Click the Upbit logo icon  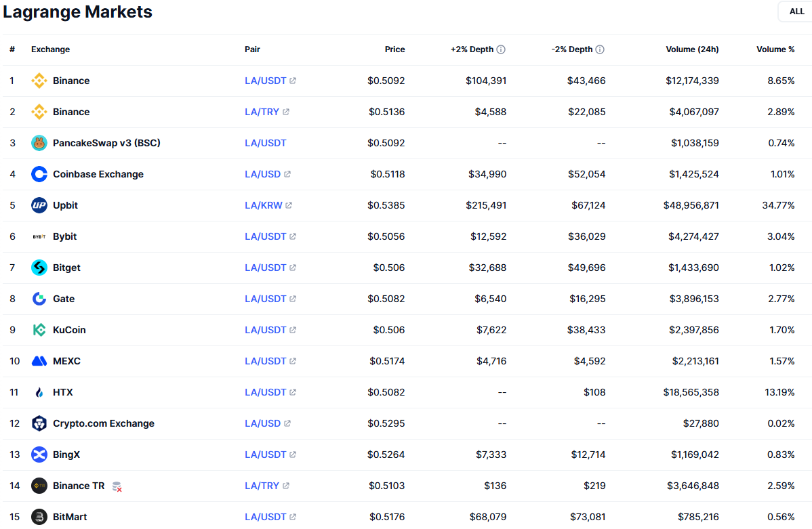coord(39,205)
